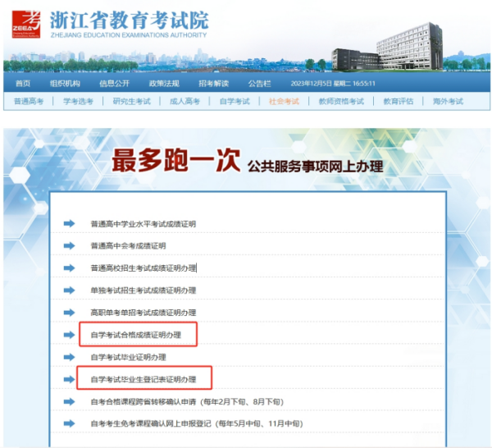
Task: Open 公告栏 navigation item
Action: 259,83
